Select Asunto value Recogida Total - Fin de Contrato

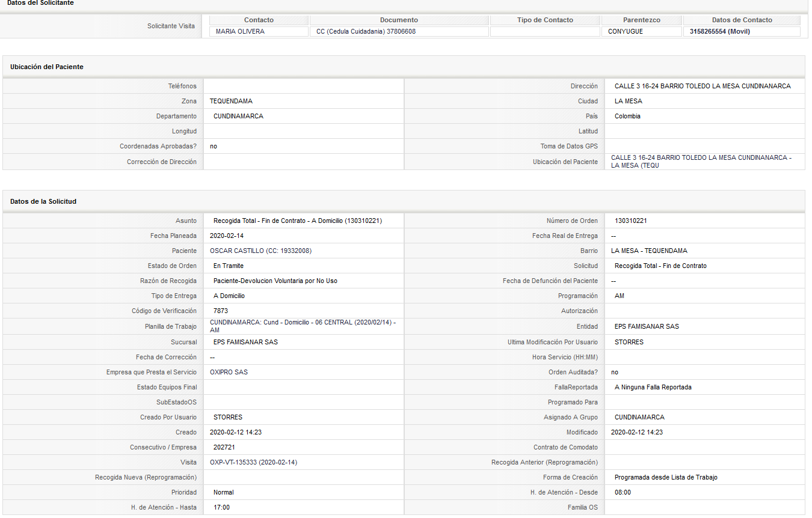pos(298,221)
